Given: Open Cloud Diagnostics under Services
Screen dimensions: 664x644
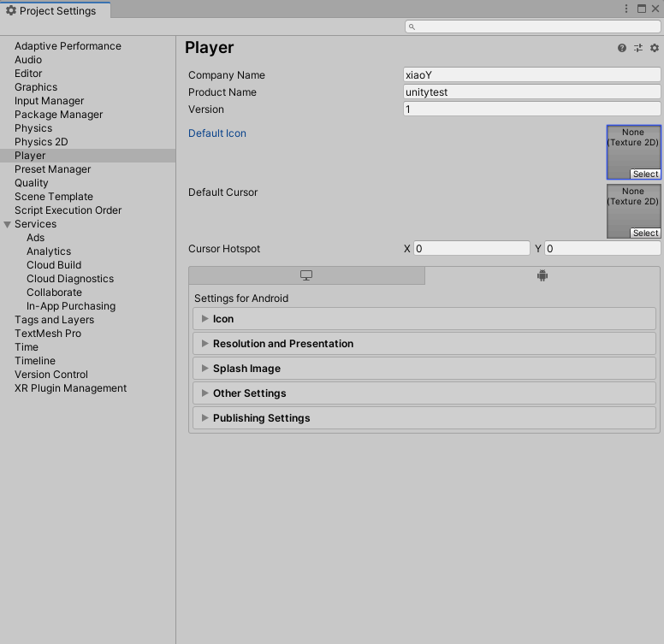Looking at the screenshot, I should pyautogui.click(x=70, y=279).
